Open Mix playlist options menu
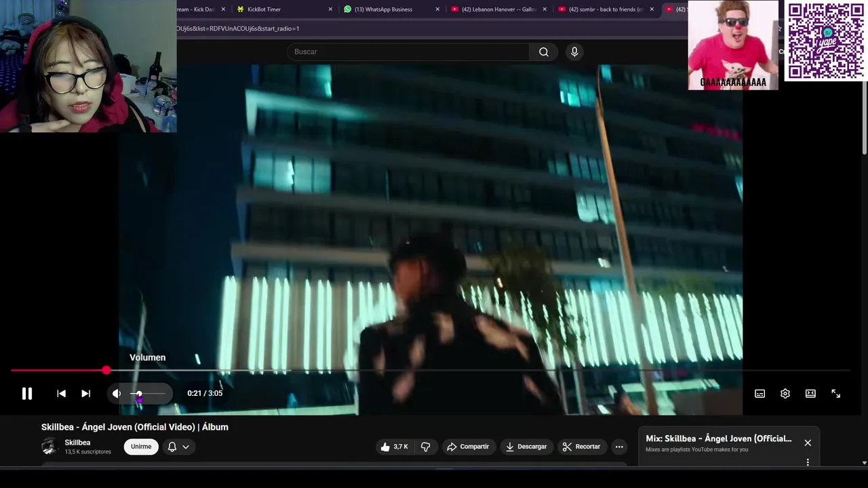 pos(808,462)
